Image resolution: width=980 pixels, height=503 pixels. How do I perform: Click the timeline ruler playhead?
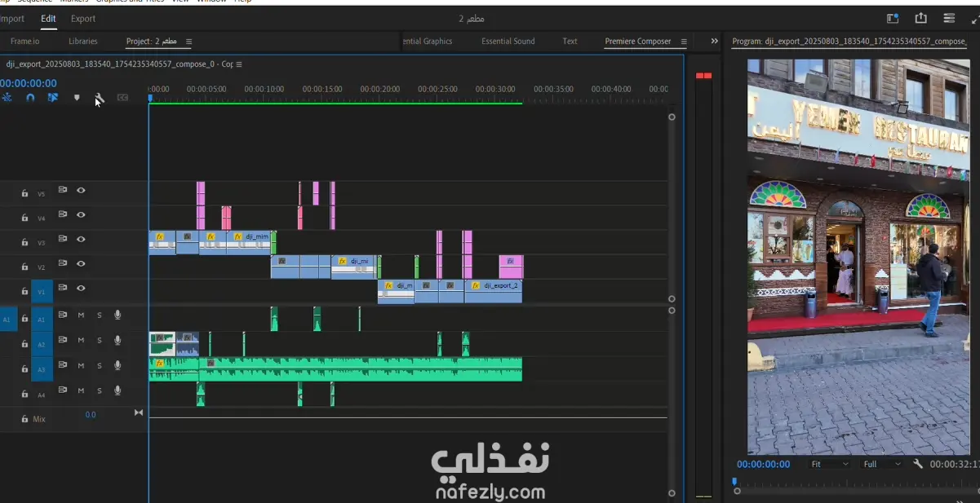pos(149,99)
